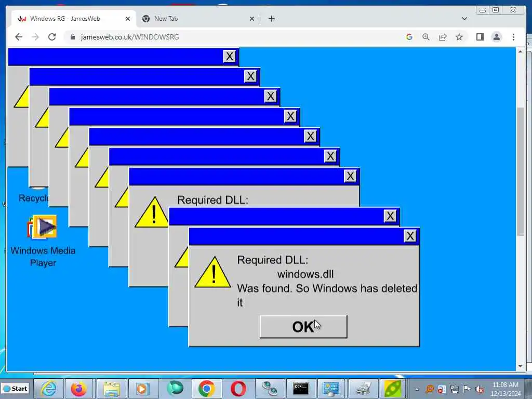
Task: Bookmark this page with the star
Action: (459, 37)
